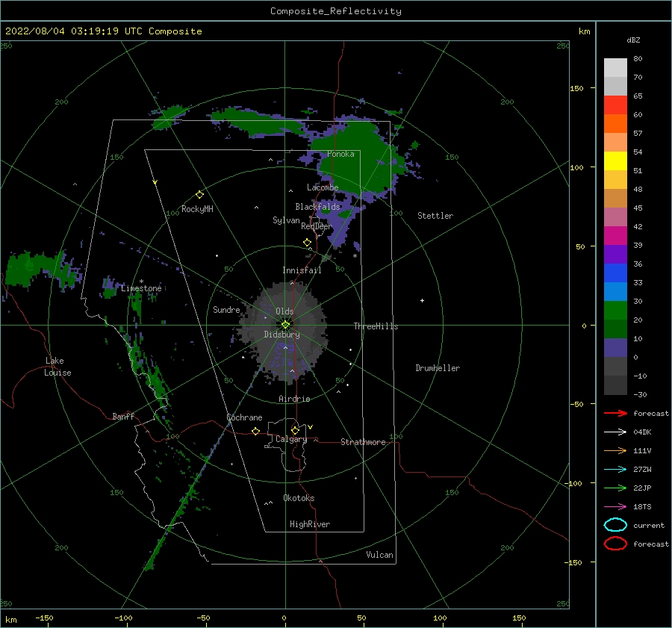Click the red forecast ellipse legend icon
Viewport: 672px width, 628px height.
pyautogui.click(x=615, y=544)
